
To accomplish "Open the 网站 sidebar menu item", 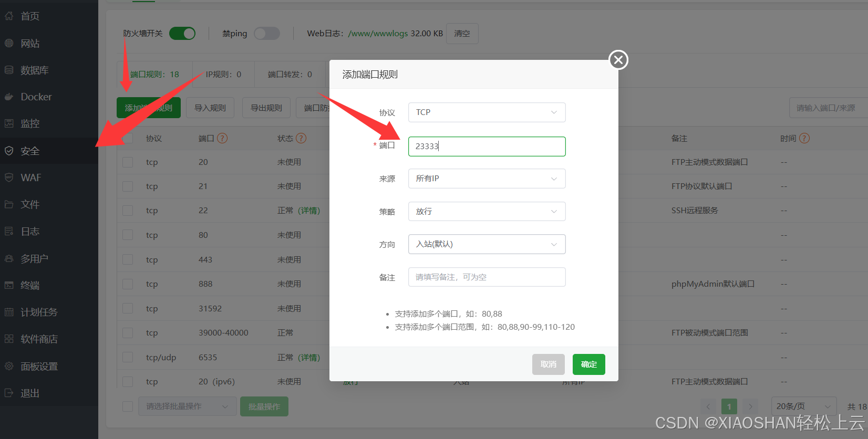I will [x=49, y=43].
